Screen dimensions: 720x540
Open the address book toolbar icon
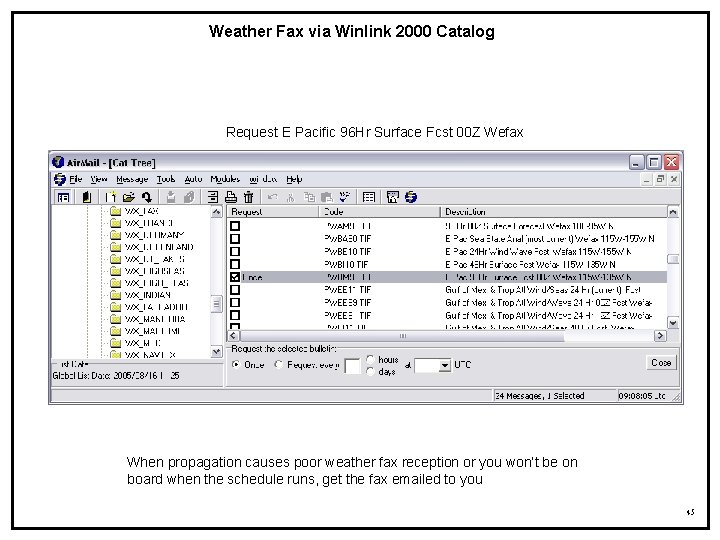tap(86, 197)
